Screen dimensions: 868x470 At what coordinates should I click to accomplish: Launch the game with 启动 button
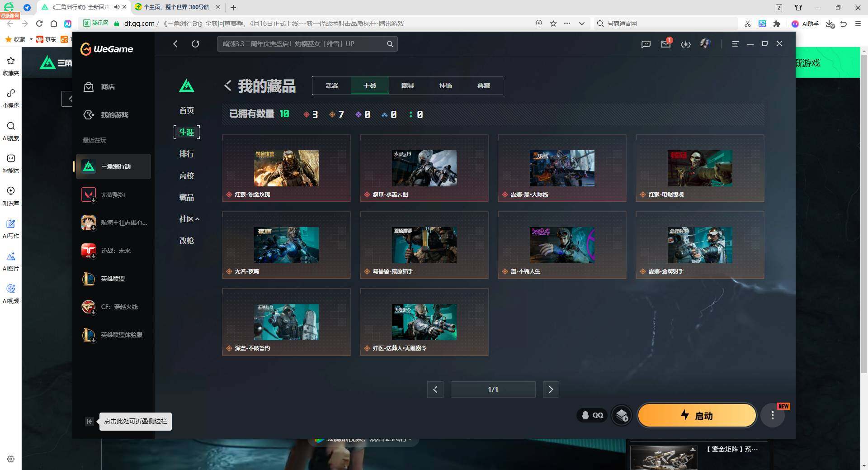coord(697,415)
